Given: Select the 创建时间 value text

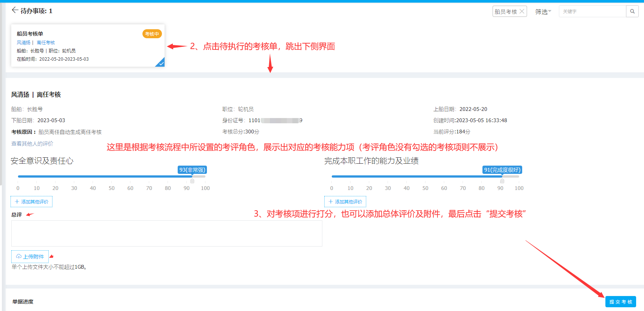Looking at the screenshot, I should [481, 120].
